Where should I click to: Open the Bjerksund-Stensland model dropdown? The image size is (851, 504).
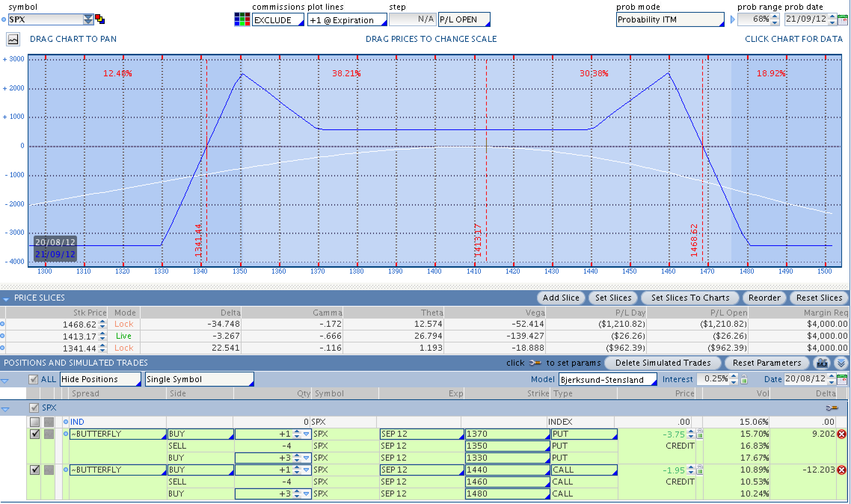click(608, 380)
